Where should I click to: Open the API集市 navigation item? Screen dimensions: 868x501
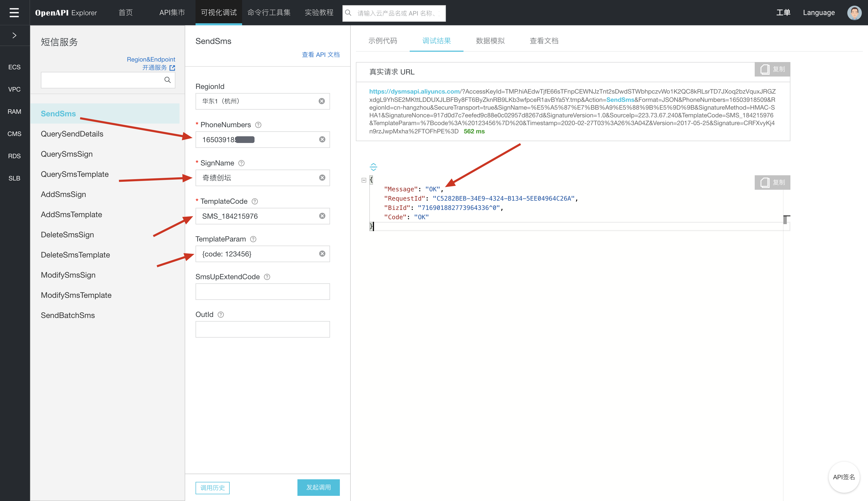(x=172, y=13)
